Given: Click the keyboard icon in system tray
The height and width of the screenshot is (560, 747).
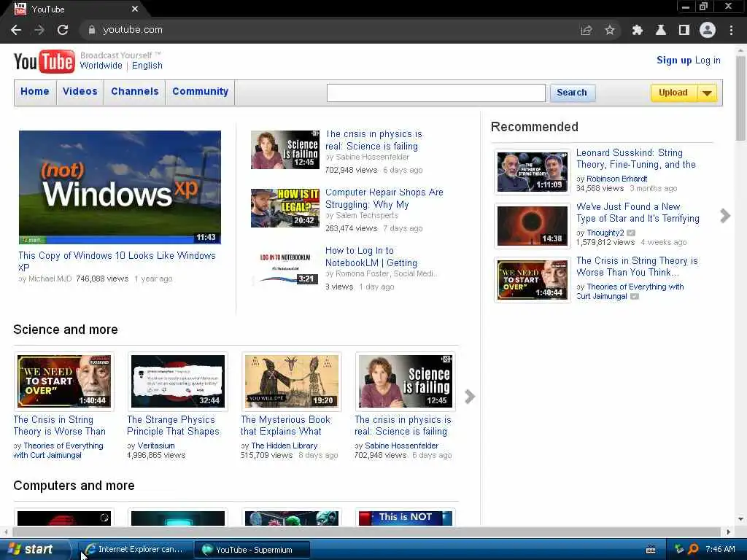Looking at the screenshot, I should pos(650,550).
